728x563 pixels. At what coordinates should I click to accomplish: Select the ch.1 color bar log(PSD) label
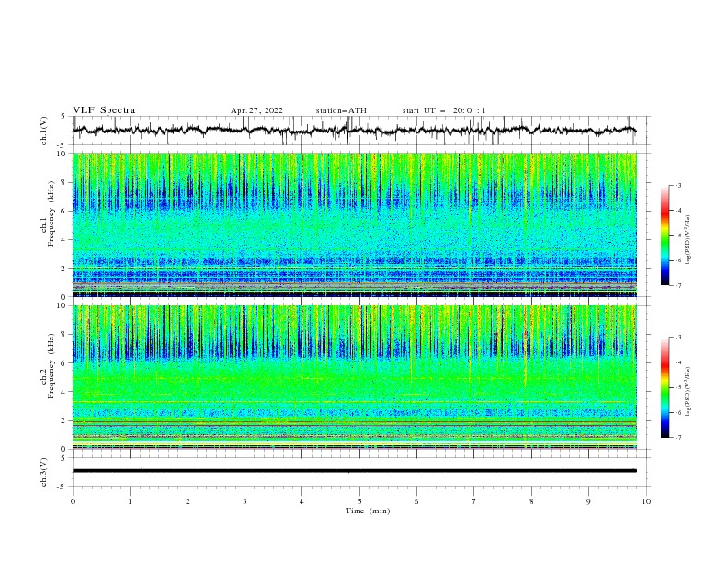pyautogui.click(x=688, y=240)
